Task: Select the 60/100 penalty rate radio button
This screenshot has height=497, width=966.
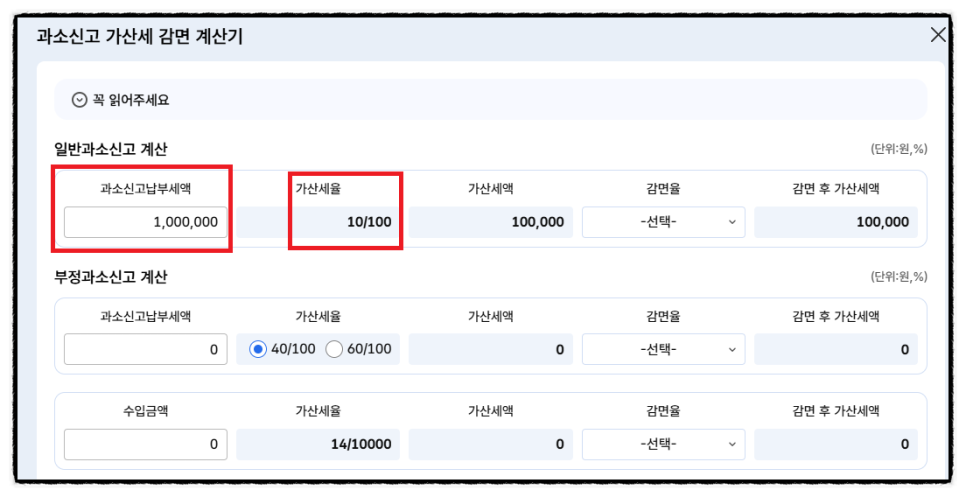Action: click(334, 349)
